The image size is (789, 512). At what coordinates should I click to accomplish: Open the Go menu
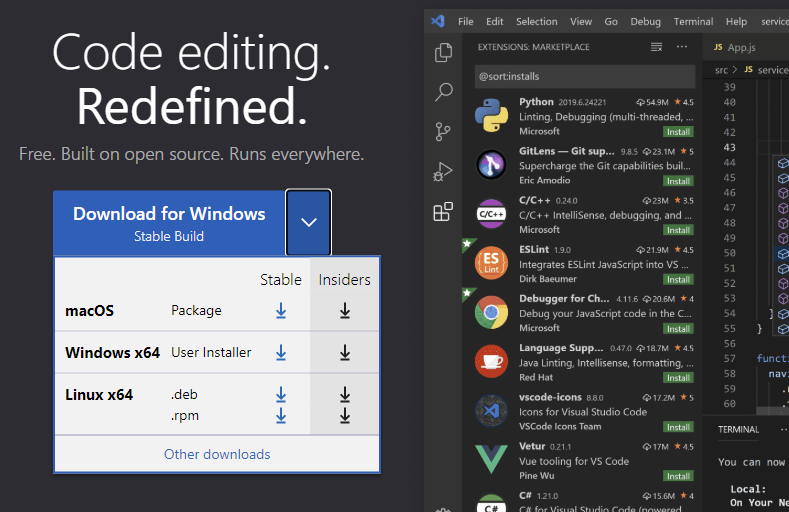611,22
